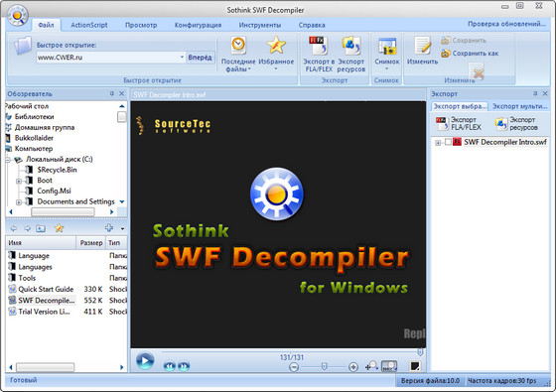Screen dimensions: 556x392
Task: Click the Тип column header
Action: coord(116,243)
